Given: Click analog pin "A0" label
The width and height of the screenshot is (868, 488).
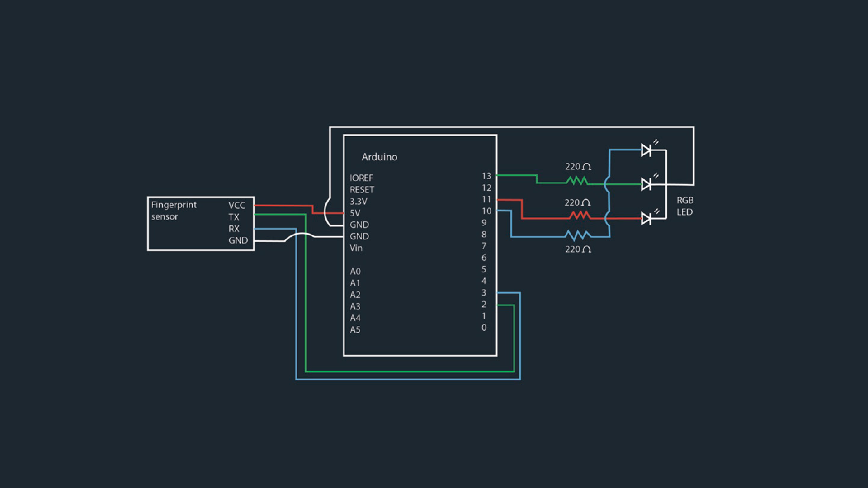Looking at the screenshot, I should click(355, 272).
